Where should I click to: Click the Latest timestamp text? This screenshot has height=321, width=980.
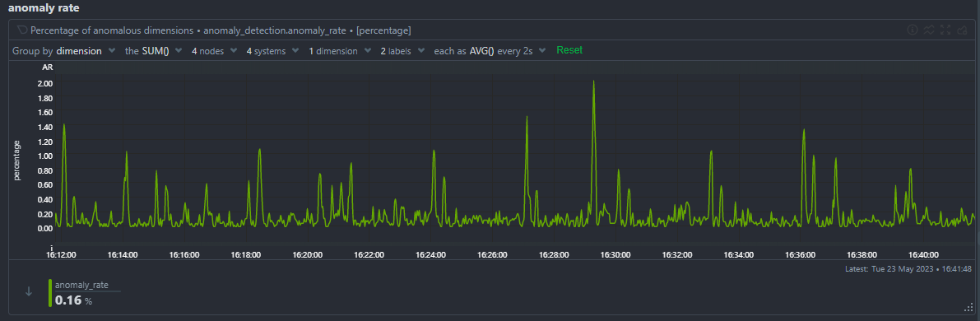point(908,268)
